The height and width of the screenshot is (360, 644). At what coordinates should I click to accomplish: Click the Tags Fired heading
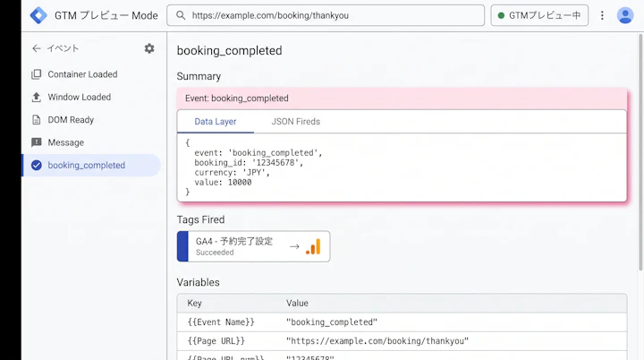[x=200, y=219]
